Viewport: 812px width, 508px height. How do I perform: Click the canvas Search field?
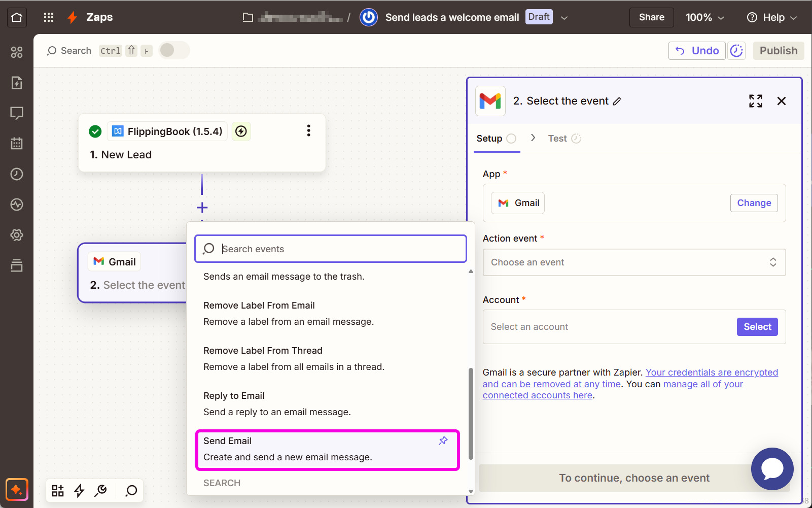(69, 51)
